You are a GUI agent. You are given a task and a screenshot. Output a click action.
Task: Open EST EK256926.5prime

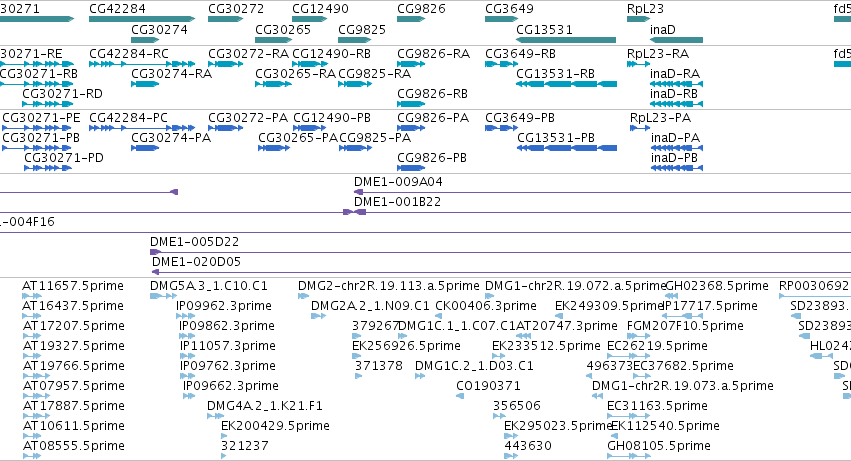[x=407, y=346]
